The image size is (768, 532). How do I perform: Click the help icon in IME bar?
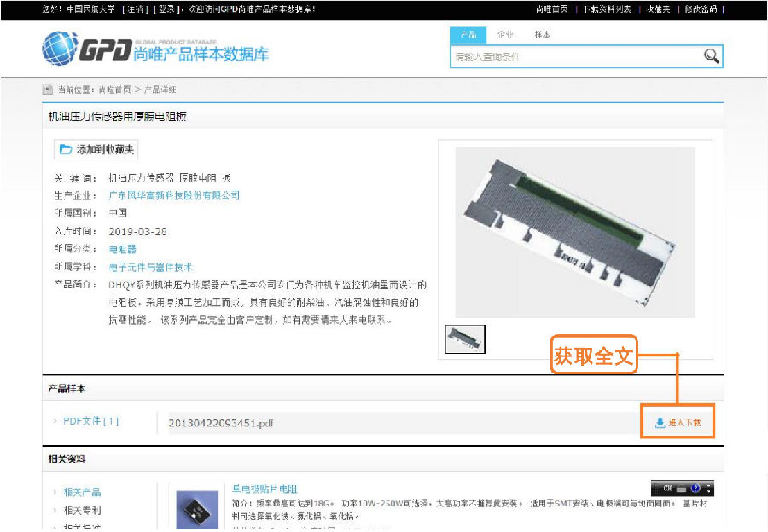695,489
